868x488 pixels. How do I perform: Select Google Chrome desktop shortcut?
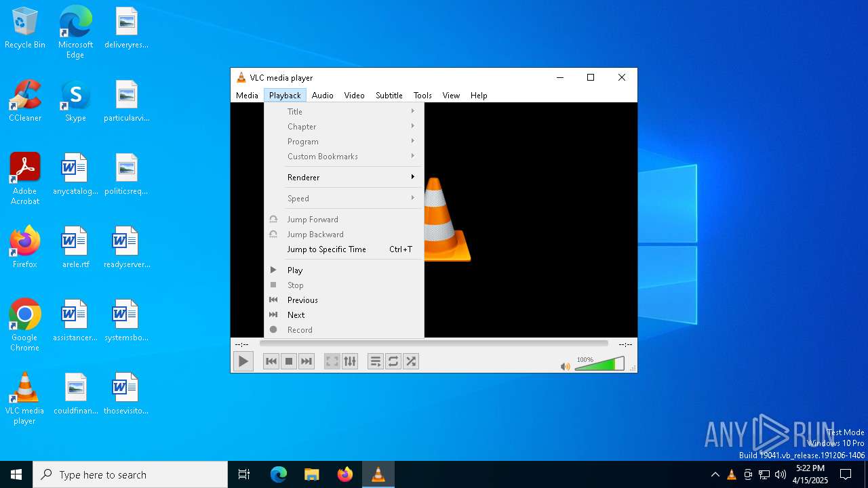click(25, 325)
